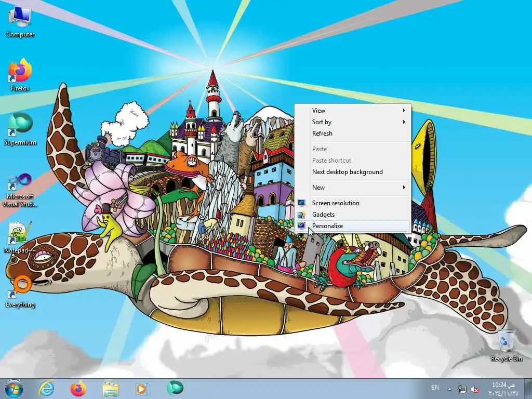Click the muted volume tray icon
Image resolution: width=532 pixels, height=399 pixels.
(x=475, y=389)
